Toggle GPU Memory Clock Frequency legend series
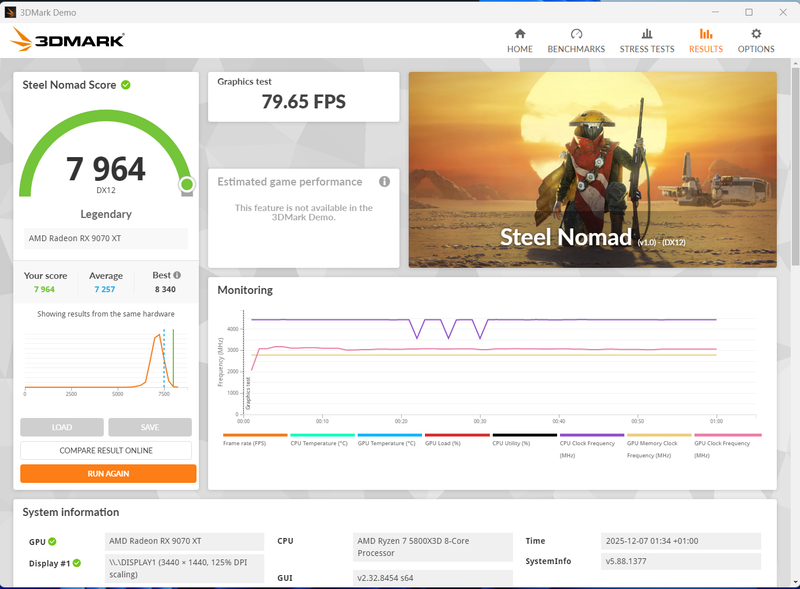This screenshot has height=589, width=800. point(659,446)
